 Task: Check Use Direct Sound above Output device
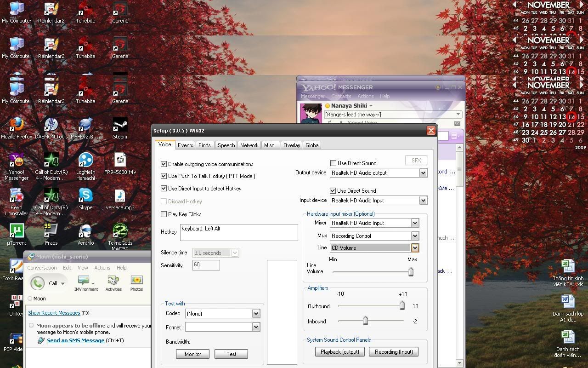point(333,163)
